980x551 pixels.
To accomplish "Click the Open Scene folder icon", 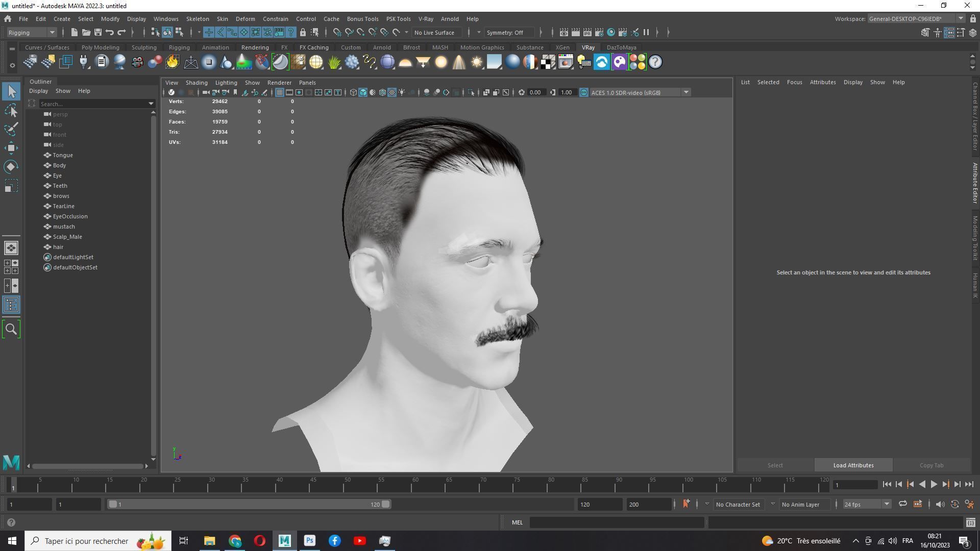I will 86,33.
